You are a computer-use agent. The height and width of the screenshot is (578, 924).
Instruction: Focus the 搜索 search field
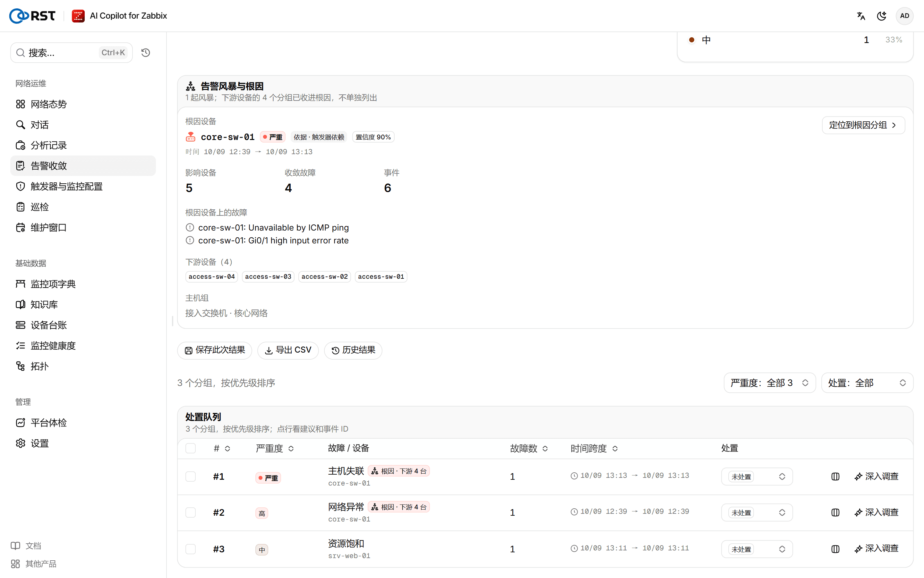tap(72, 52)
